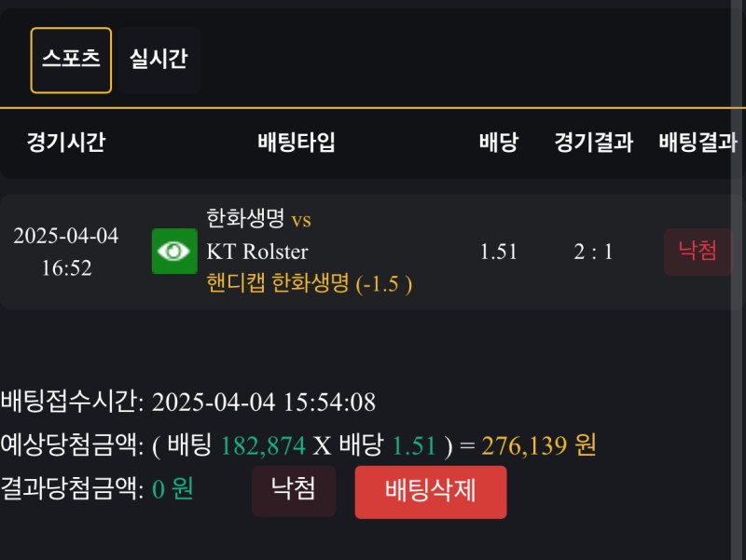Click the 276,139 원 expected payout
Viewport: 746px width, 560px height.
click(x=539, y=446)
